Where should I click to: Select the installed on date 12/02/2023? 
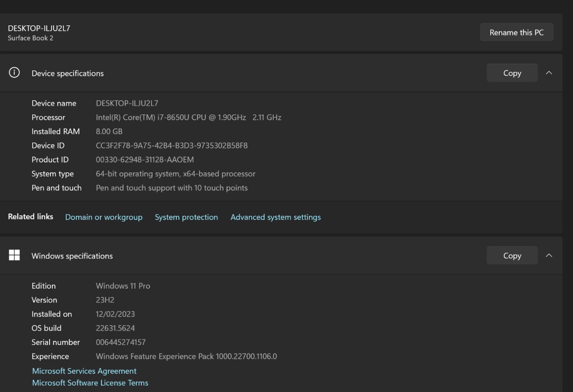115,314
